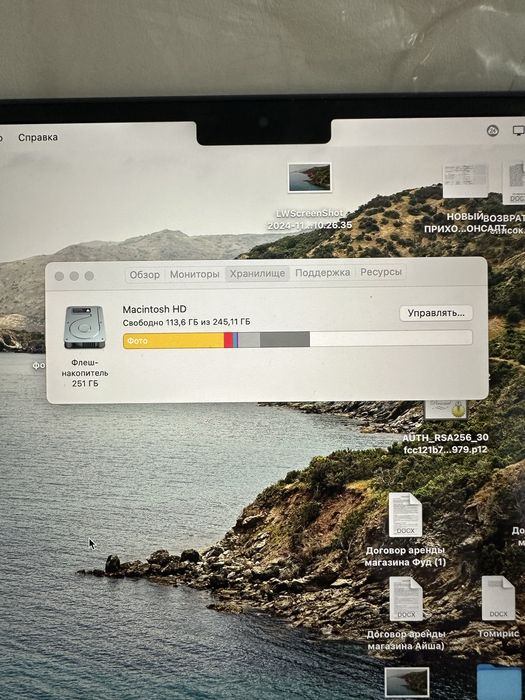
Task: Select the AUTH_RSA256 .p12 certificate file
Action: click(446, 409)
